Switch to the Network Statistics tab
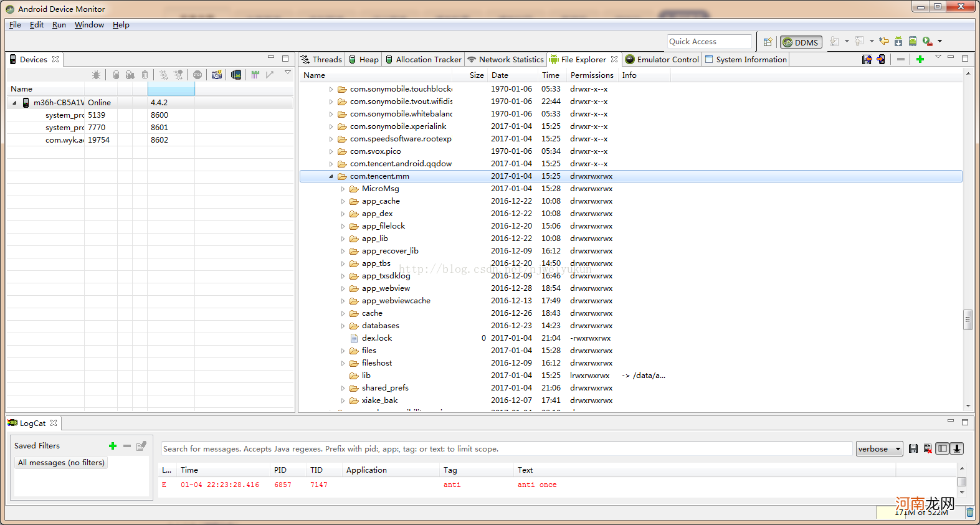 coord(505,59)
